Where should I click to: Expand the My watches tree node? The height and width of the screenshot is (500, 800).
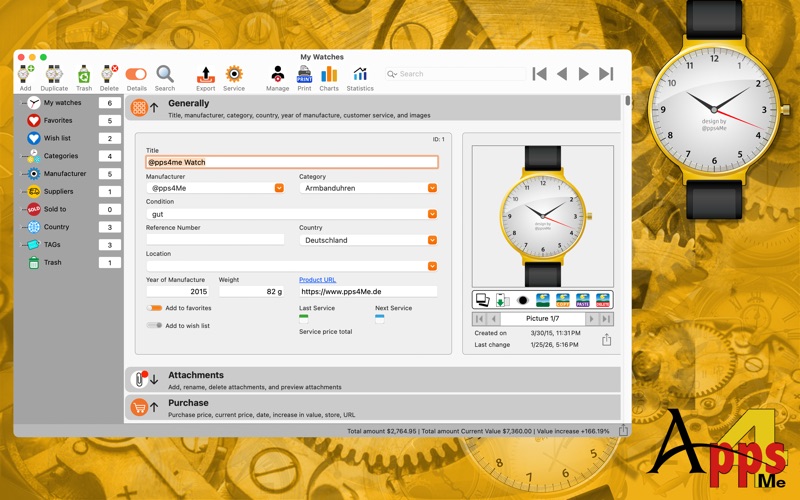click(22, 103)
